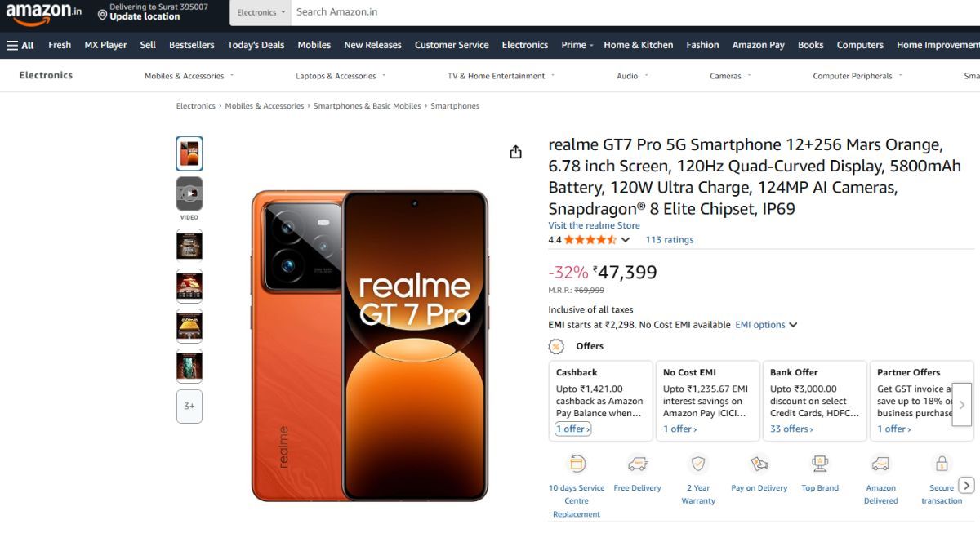Open the star rating breakdown dropdown
980x551 pixels.
point(626,239)
